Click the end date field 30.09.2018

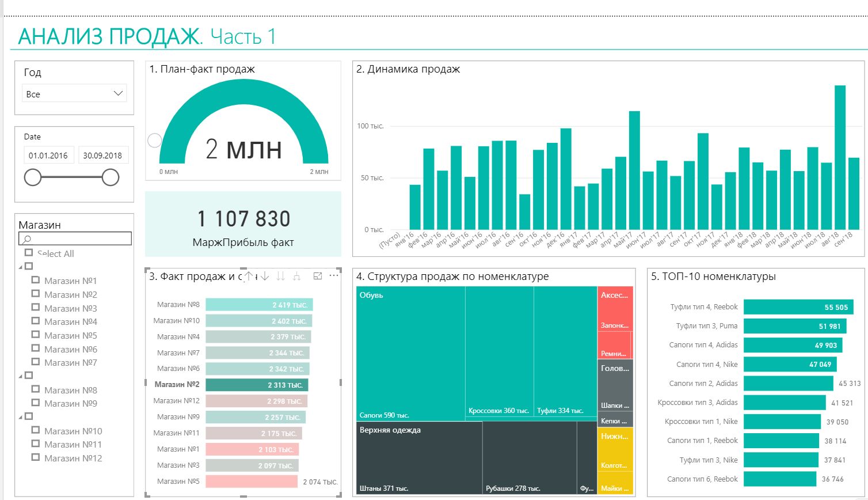(x=102, y=155)
